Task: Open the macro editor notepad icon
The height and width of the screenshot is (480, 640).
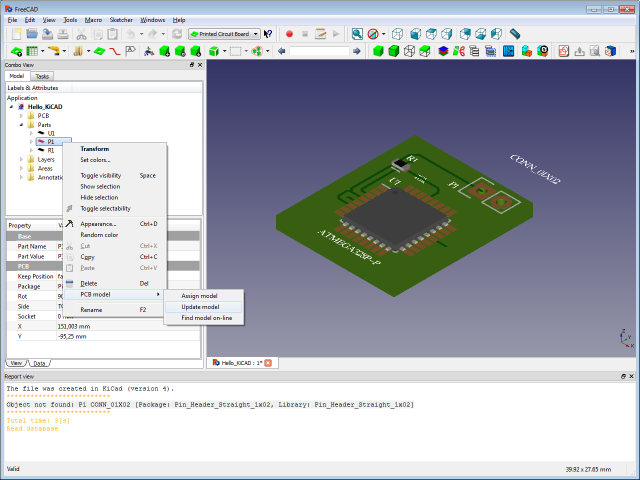Action: point(320,34)
